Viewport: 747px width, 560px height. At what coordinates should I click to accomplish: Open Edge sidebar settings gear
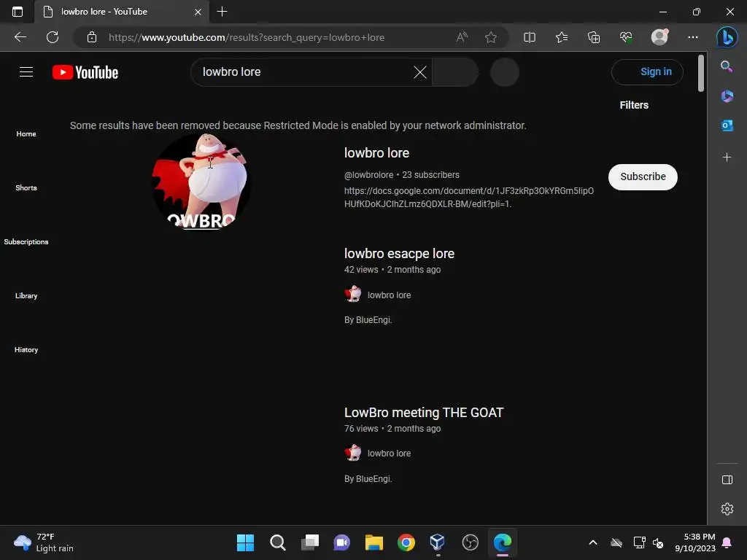(x=727, y=509)
